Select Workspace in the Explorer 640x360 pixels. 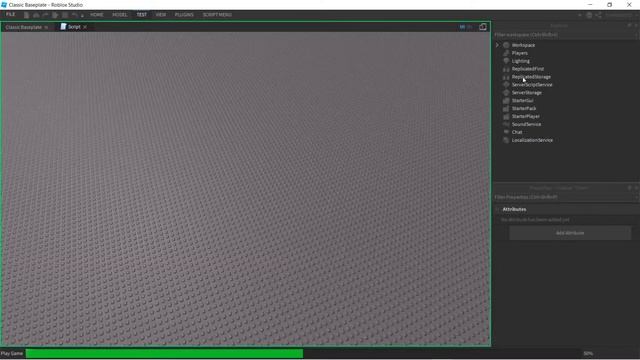click(523, 45)
